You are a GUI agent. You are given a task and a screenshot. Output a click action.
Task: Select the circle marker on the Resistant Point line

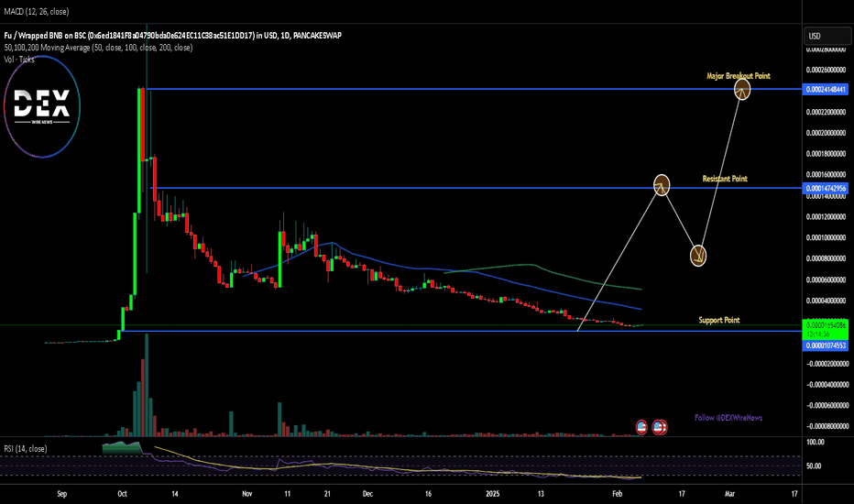(662, 185)
